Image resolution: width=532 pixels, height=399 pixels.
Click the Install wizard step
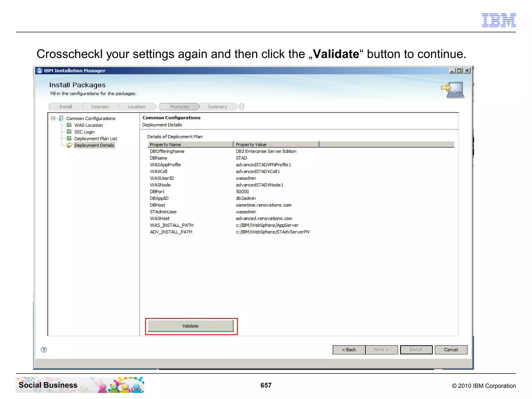click(x=66, y=107)
